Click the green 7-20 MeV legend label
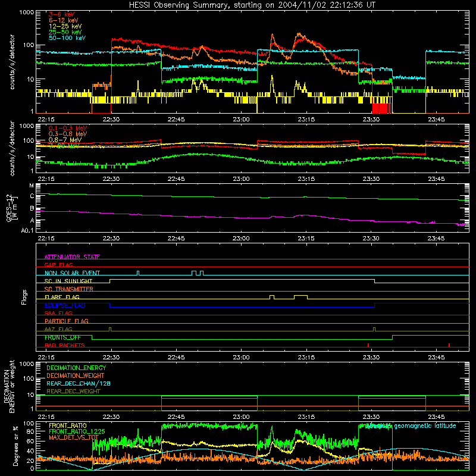 coord(64,146)
